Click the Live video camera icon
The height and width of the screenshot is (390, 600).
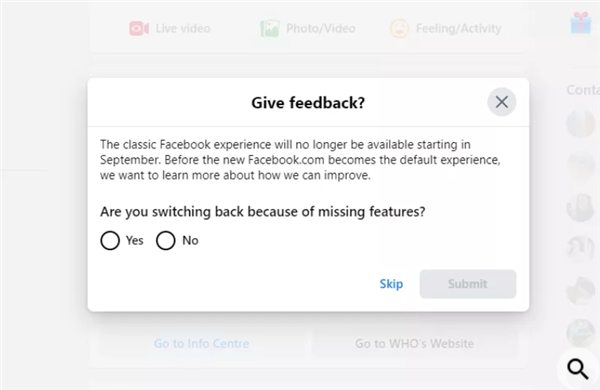click(139, 28)
